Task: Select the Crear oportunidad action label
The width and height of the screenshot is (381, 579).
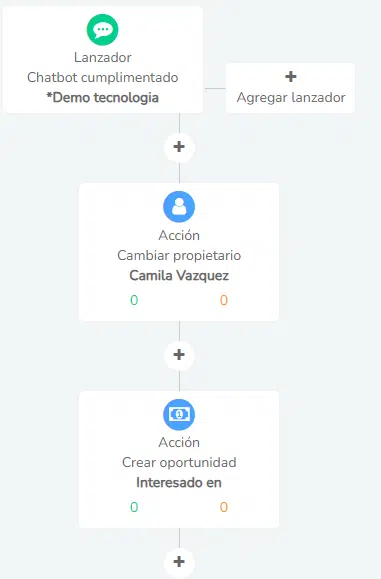Action: coord(179,462)
